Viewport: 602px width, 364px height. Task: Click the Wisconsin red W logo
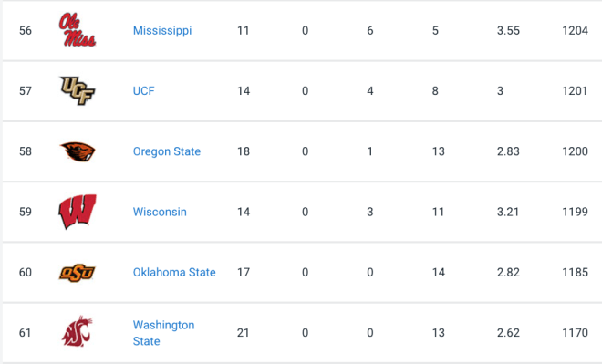pyautogui.click(x=78, y=212)
